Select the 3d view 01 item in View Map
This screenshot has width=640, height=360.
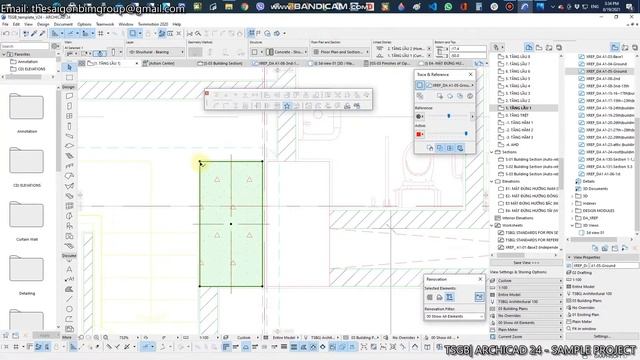595,233
